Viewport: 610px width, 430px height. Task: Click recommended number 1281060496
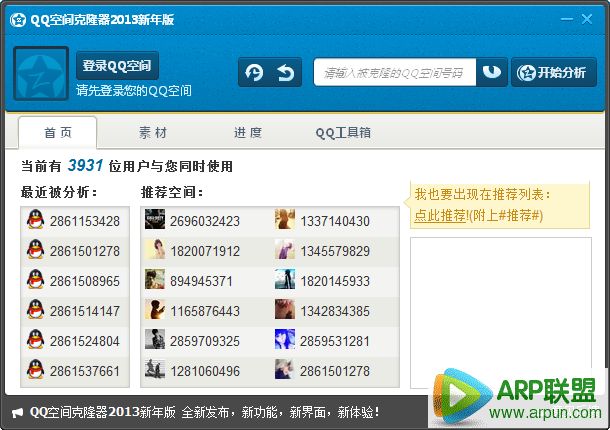[x=205, y=371]
